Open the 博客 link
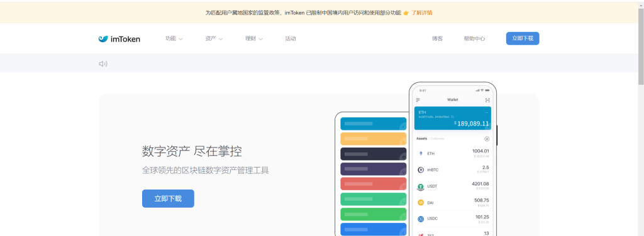 coord(438,38)
